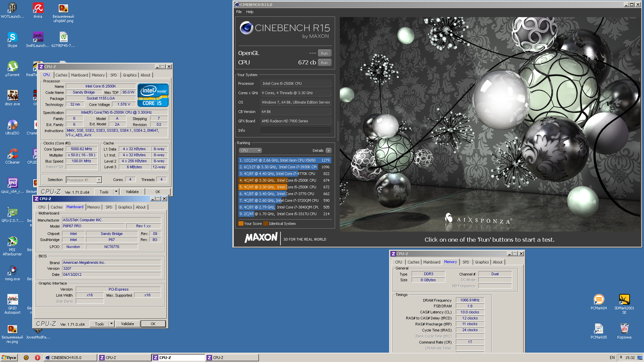
Task: Click the Пуск start button
Action: click(9, 358)
